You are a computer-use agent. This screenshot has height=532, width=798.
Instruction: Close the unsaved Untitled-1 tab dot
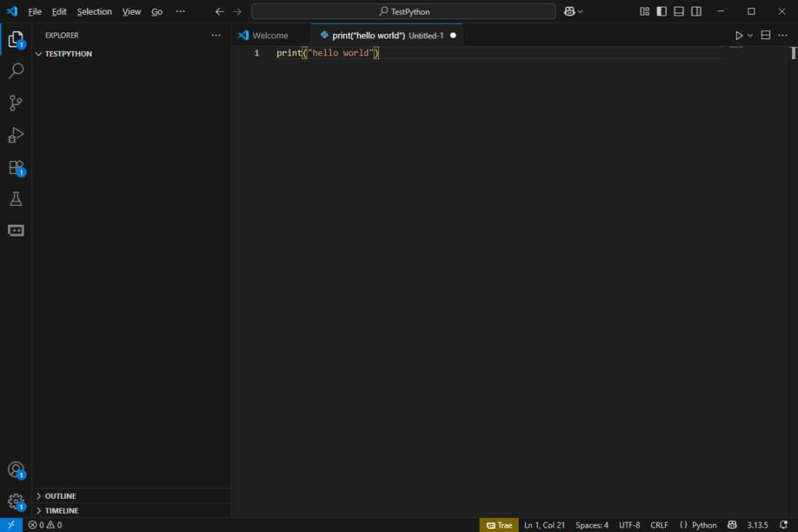coord(453,35)
